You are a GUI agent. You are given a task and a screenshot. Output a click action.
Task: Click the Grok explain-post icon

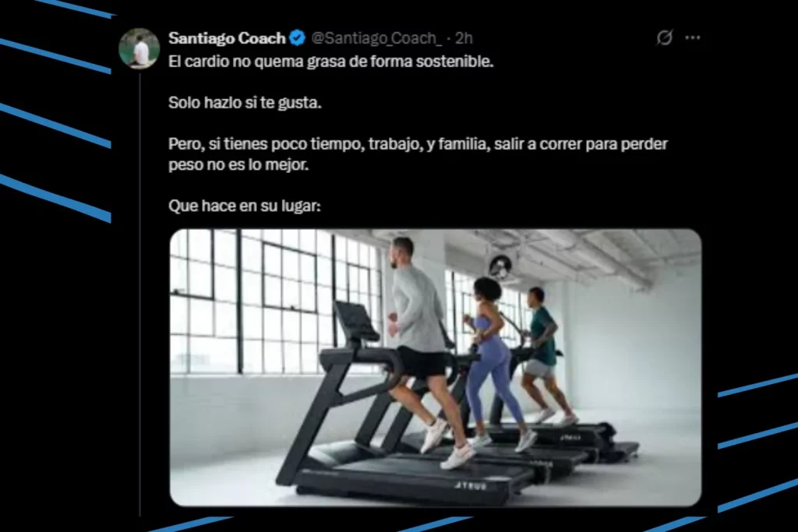[x=664, y=37]
